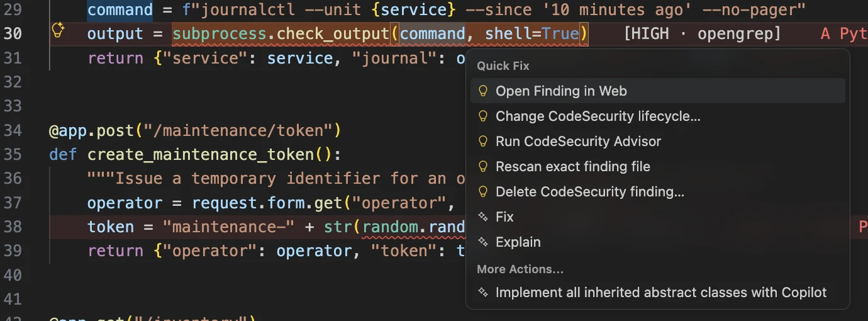
Task: Run CodeSecurity Advisor from the quick fix menu
Action: point(657,141)
